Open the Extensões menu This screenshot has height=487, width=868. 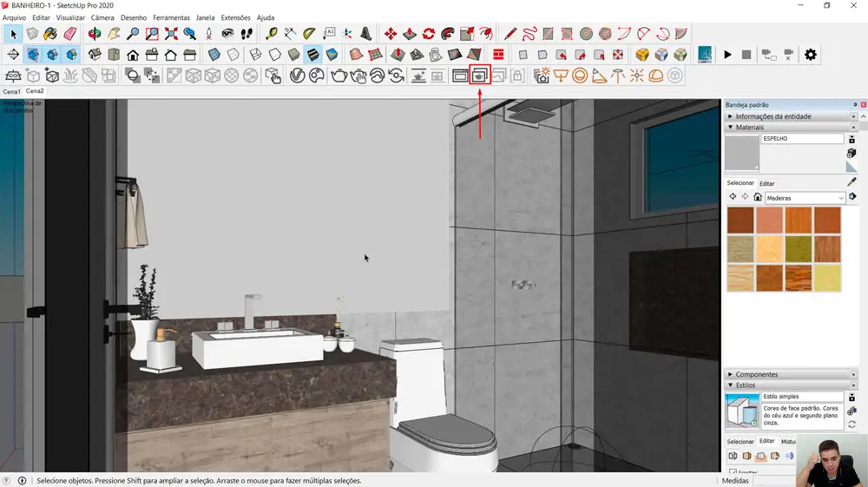coord(235,17)
